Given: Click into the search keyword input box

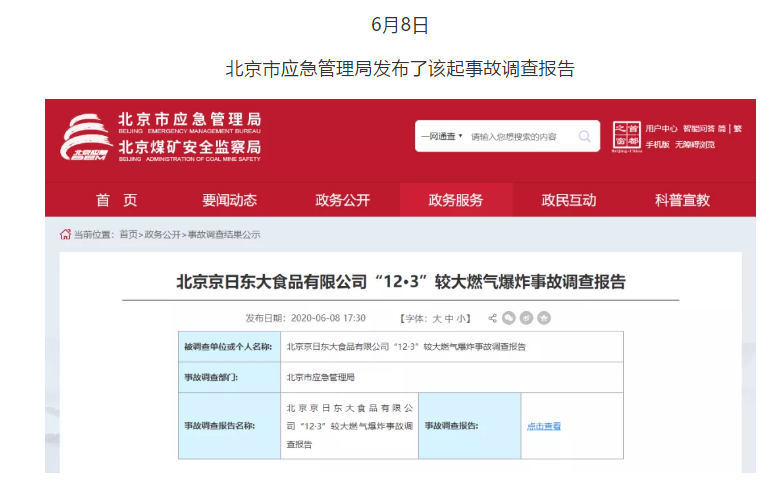Looking at the screenshot, I should 520,136.
